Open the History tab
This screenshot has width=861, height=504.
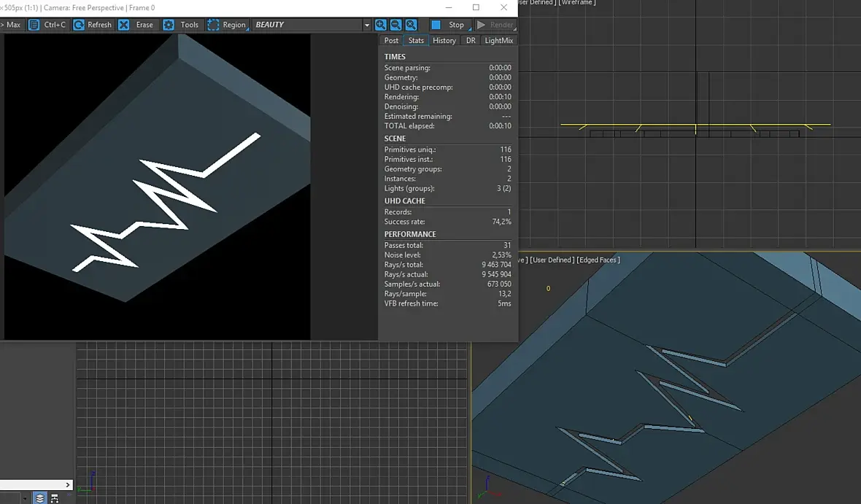(x=444, y=41)
